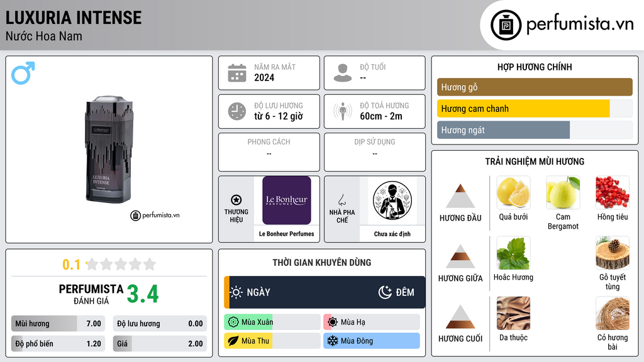Open the Cỏ hương bài note image

click(x=613, y=313)
